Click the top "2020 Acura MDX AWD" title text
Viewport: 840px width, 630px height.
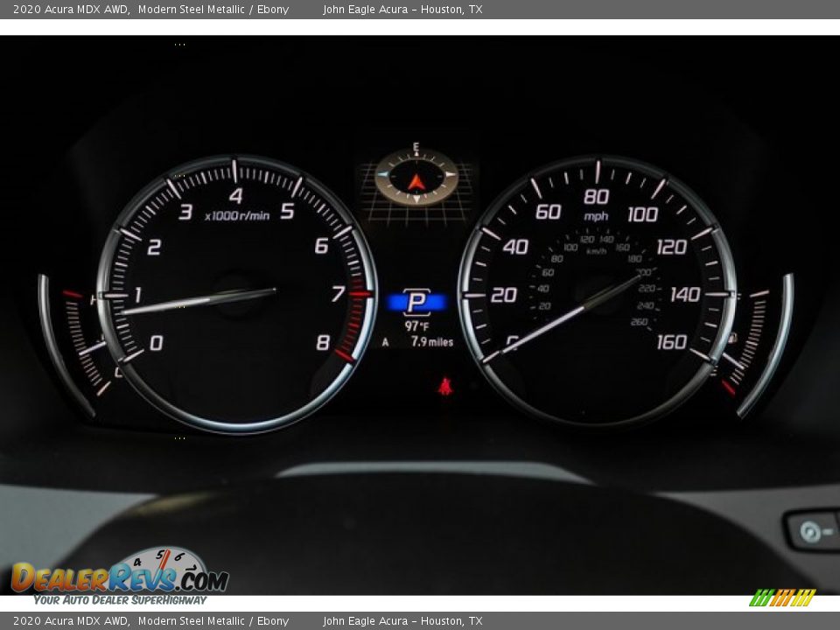72,10
